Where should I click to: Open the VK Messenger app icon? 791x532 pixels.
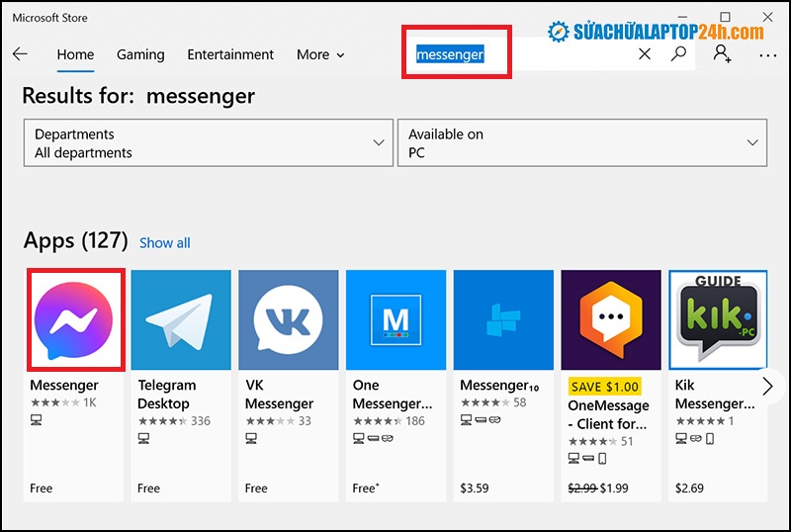coord(288,319)
